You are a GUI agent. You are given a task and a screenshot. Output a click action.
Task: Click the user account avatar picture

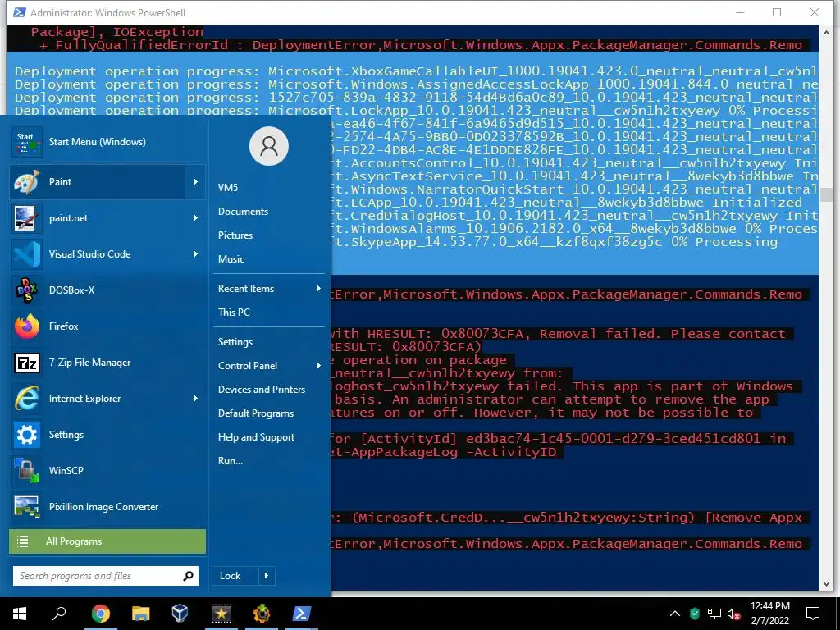tap(269, 146)
